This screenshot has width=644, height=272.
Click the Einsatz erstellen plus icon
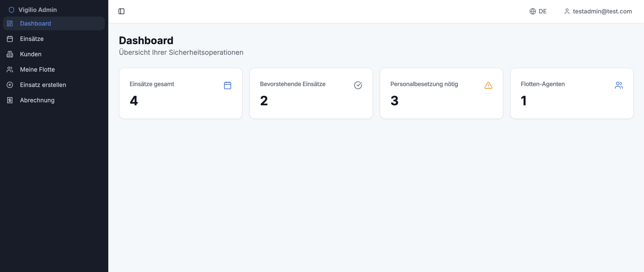point(10,85)
